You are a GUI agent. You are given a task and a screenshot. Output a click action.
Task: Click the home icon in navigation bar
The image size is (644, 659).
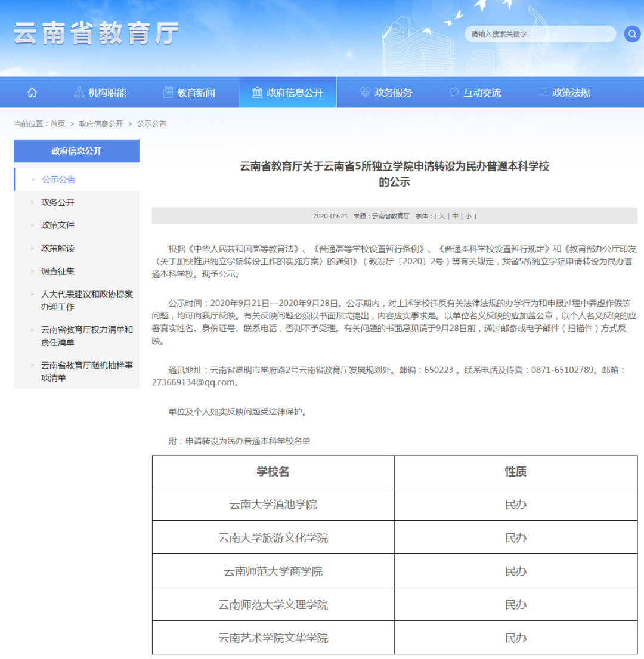(32, 92)
